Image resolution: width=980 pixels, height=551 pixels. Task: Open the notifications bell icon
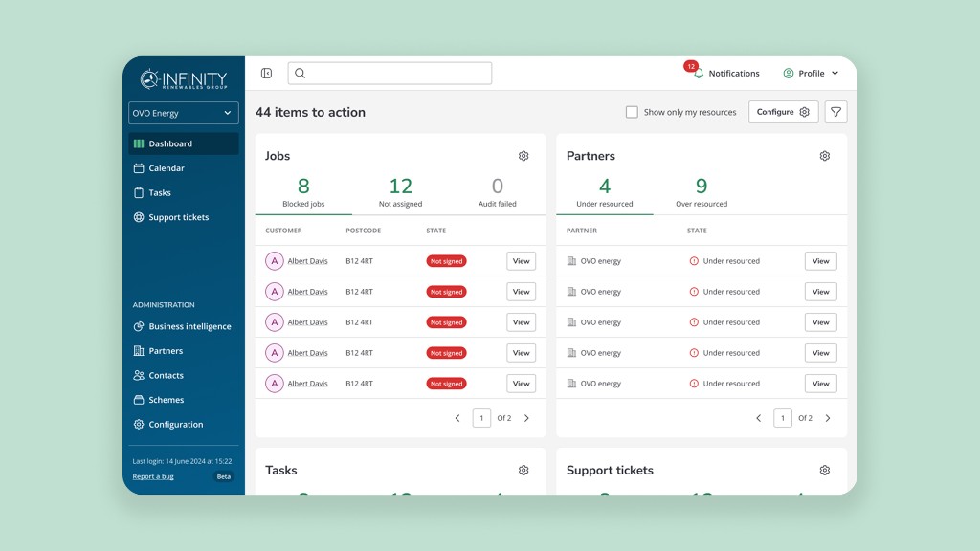tap(698, 74)
